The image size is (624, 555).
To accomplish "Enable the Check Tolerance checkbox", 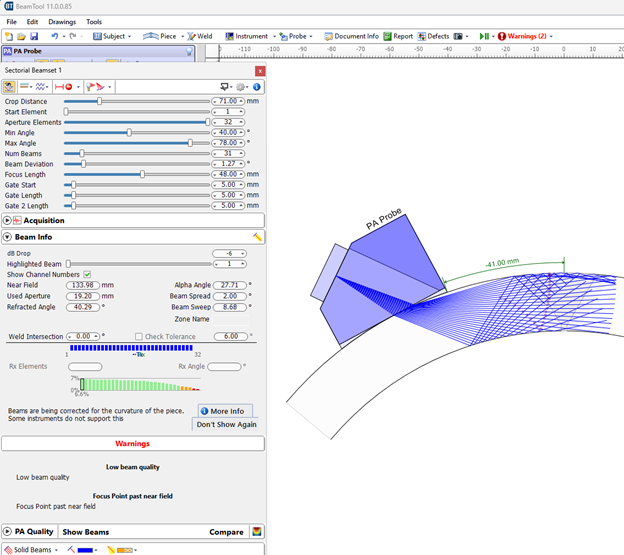I will pos(139,337).
